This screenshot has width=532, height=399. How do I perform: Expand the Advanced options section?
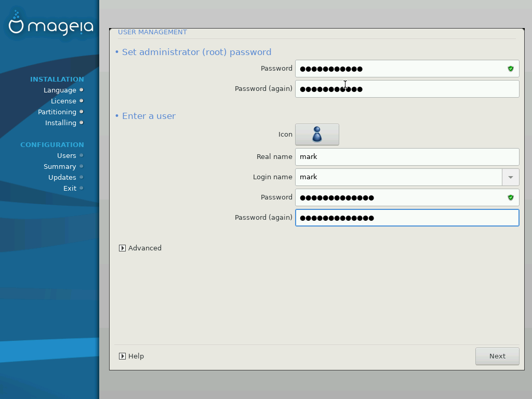(123, 248)
